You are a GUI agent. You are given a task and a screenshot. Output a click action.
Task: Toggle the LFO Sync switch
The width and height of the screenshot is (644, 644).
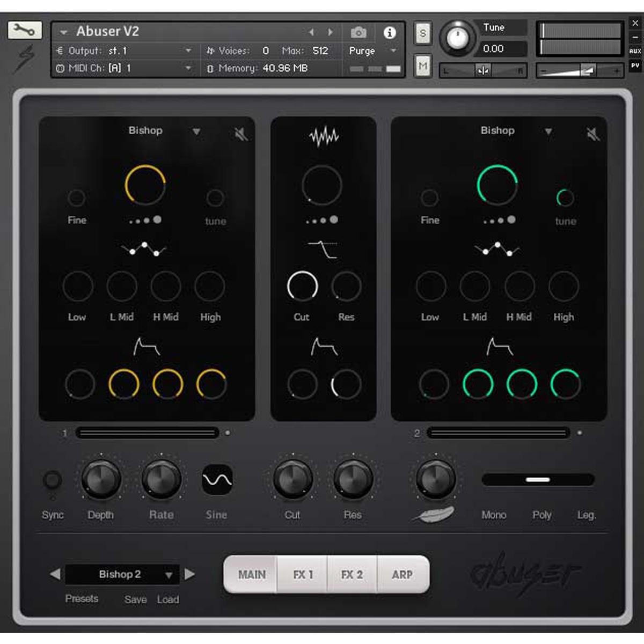pyautogui.click(x=52, y=480)
